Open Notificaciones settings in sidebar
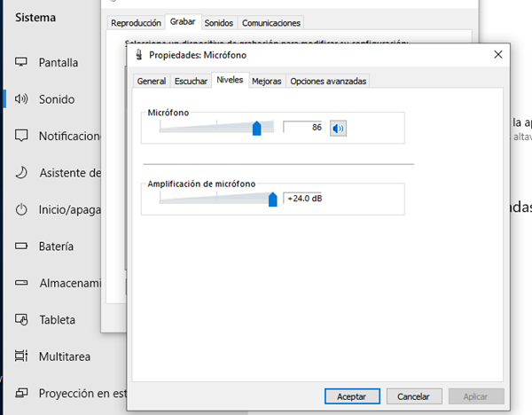The height and width of the screenshot is (415, 532). pyautogui.click(x=70, y=136)
